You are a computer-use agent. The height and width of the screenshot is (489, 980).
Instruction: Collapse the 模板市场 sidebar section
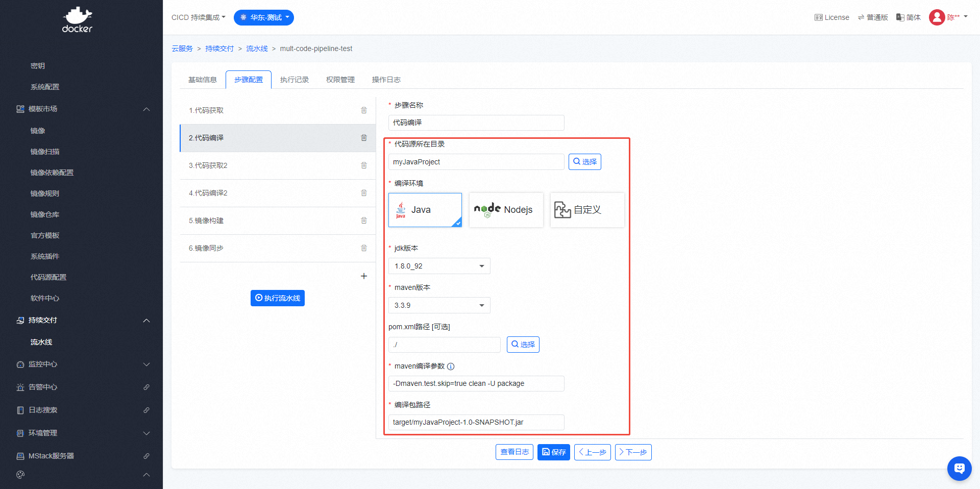tap(146, 109)
